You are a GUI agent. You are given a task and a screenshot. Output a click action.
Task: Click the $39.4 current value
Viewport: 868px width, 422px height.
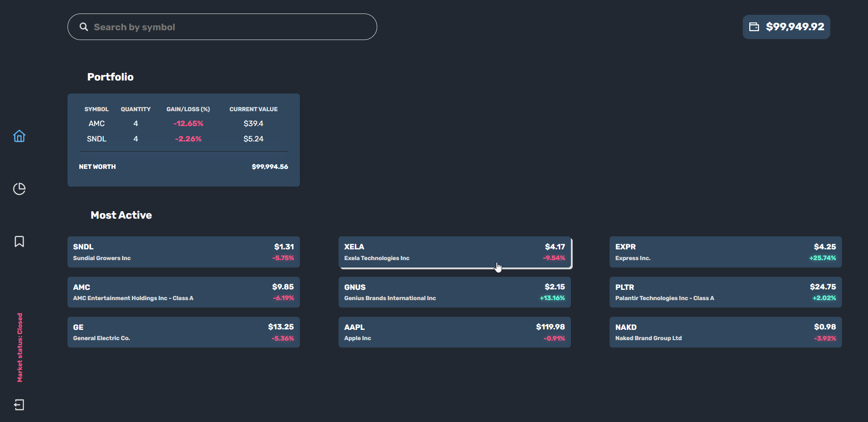pos(253,123)
